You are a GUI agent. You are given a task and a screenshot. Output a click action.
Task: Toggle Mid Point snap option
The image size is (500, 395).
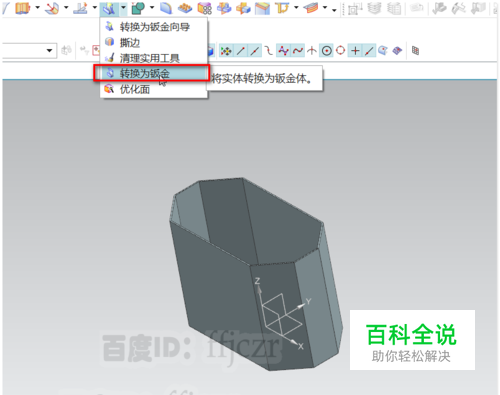pyautogui.click(x=255, y=51)
